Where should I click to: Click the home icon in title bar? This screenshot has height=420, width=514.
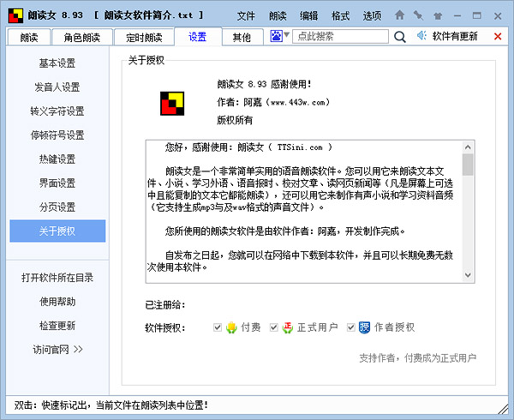[399, 15]
